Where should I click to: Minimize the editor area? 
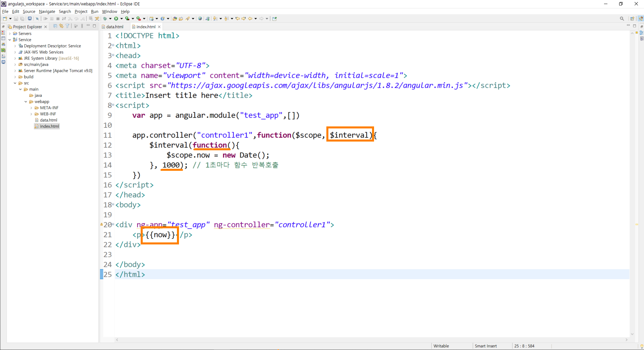point(628,26)
